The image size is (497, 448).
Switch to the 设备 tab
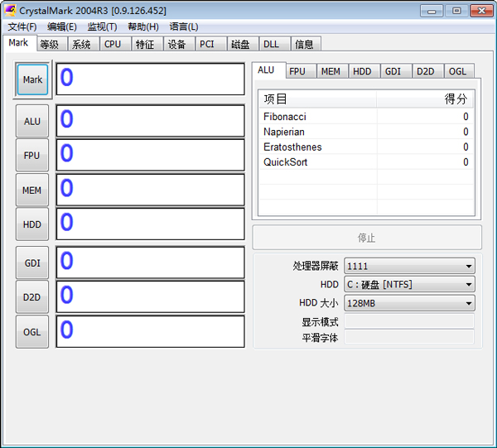point(180,44)
